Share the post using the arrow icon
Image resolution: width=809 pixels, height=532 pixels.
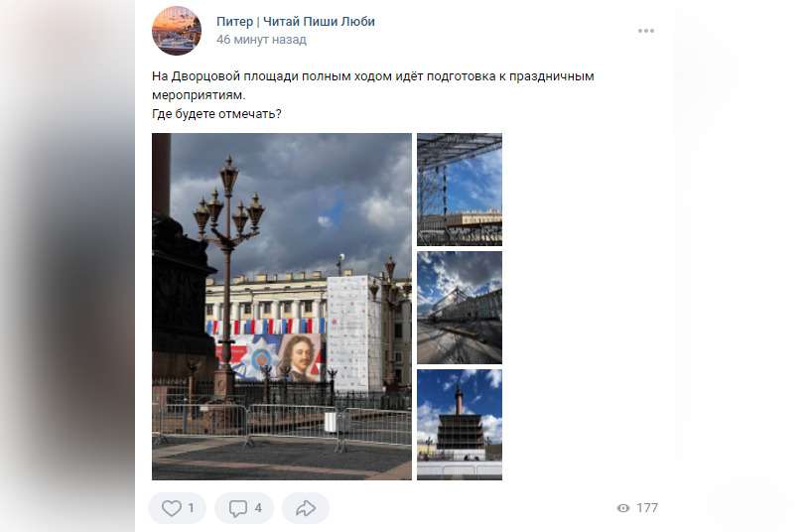(x=306, y=508)
